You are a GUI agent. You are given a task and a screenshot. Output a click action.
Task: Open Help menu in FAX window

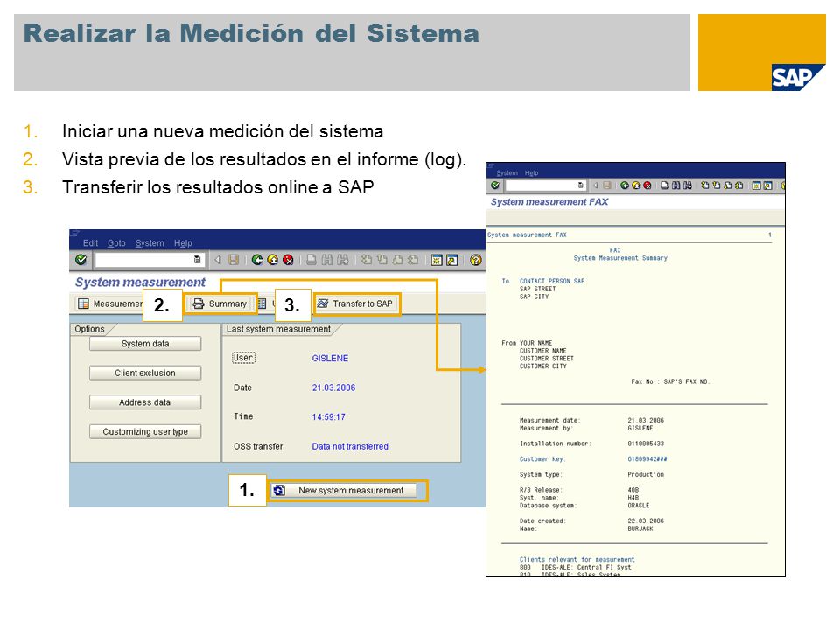coord(531,173)
